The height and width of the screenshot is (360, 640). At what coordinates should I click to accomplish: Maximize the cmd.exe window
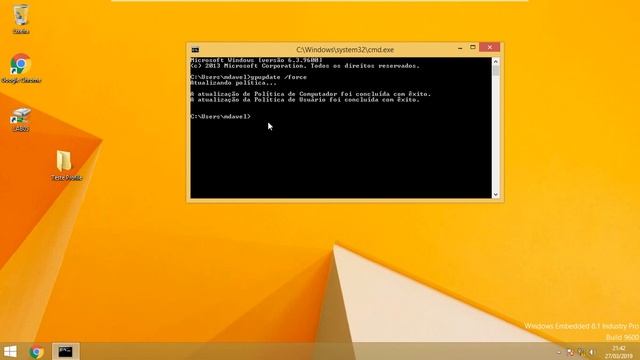pos(473,47)
